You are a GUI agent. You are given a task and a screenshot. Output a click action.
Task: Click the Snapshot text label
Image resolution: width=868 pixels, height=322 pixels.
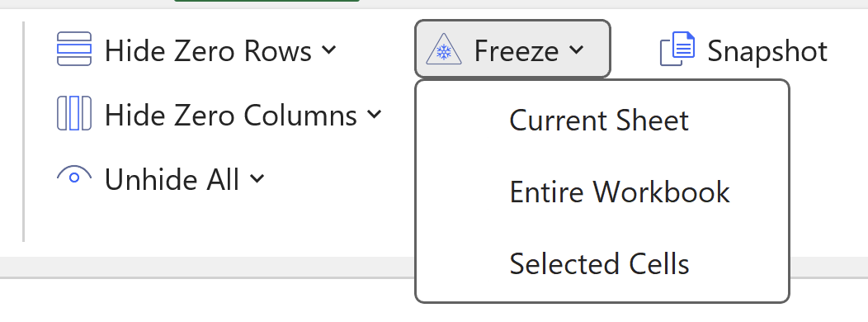click(x=767, y=51)
